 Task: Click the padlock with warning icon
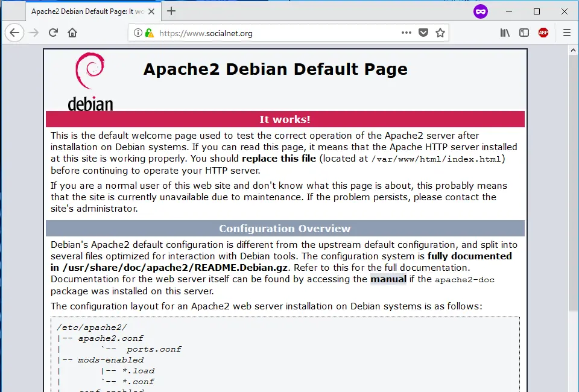[x=150, y=33]
